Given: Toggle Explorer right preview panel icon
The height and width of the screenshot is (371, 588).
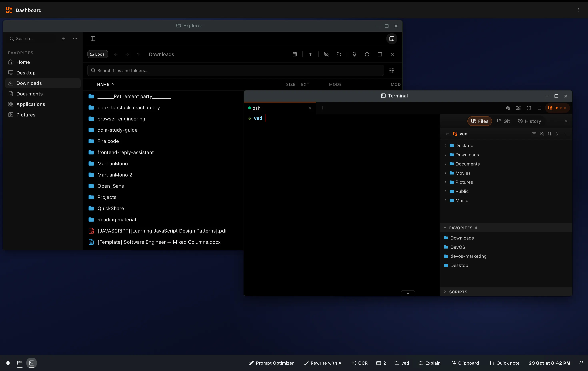Looking at the screenshot, I should click(392, 39).
